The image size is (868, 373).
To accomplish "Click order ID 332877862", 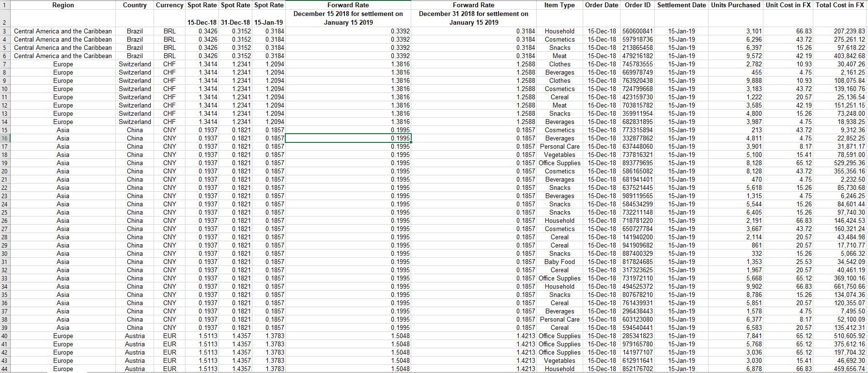I will 637,139.
